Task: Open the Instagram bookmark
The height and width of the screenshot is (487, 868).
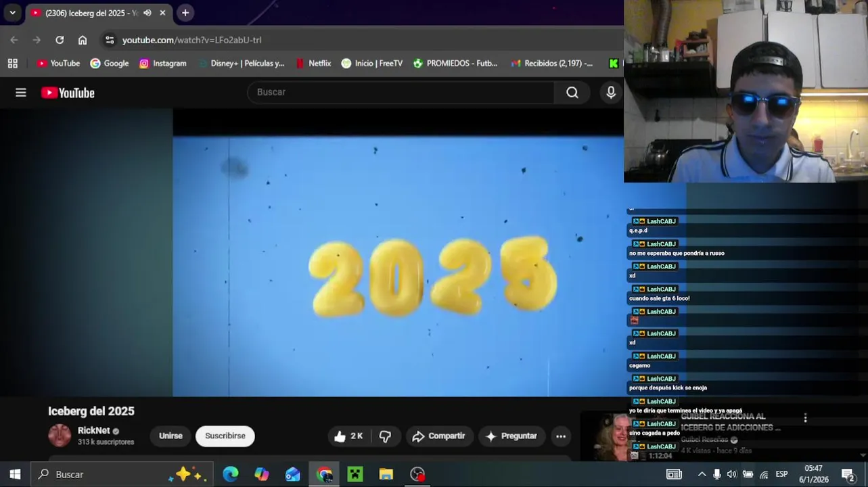Action: (162, 63)
